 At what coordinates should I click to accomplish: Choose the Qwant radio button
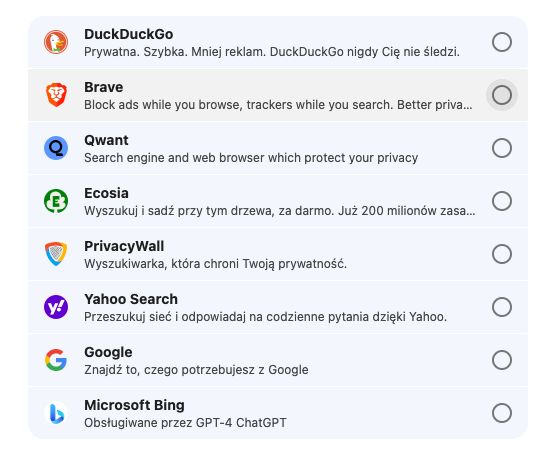(502, 148)
